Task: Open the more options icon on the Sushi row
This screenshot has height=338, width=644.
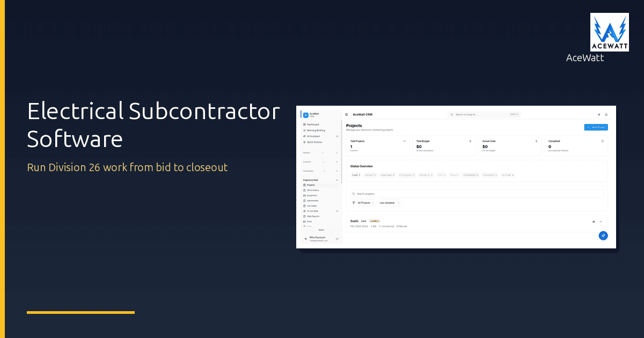Action: coord(601,222)
